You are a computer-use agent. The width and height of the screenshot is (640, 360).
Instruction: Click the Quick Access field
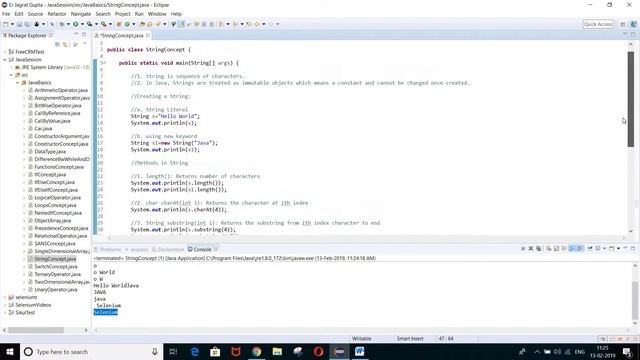598,24
